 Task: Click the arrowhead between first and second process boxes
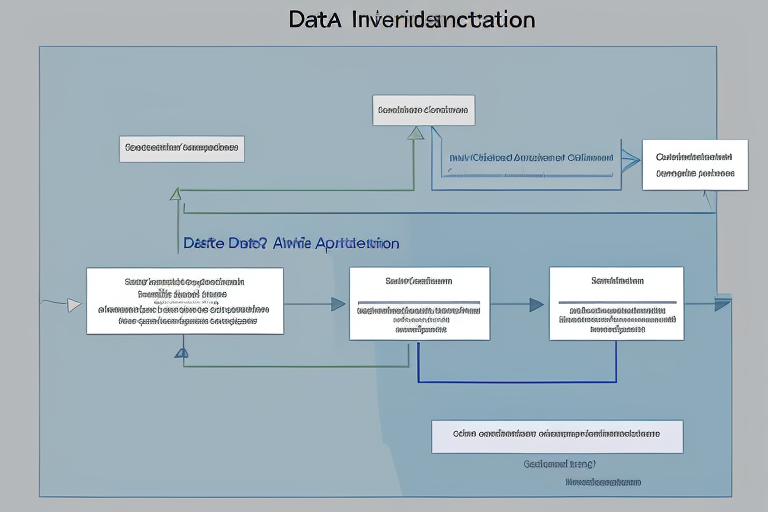[x=338, y=304]
